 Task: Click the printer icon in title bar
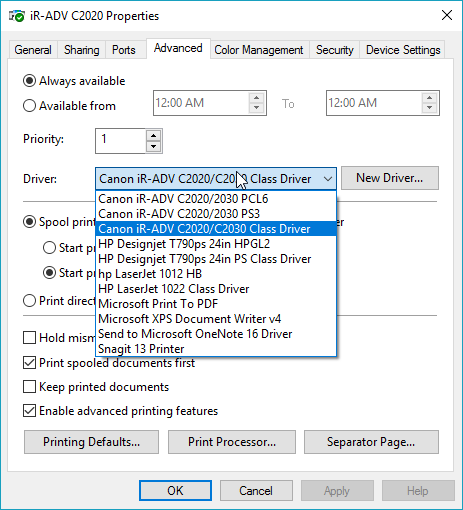tap(17, 16)
